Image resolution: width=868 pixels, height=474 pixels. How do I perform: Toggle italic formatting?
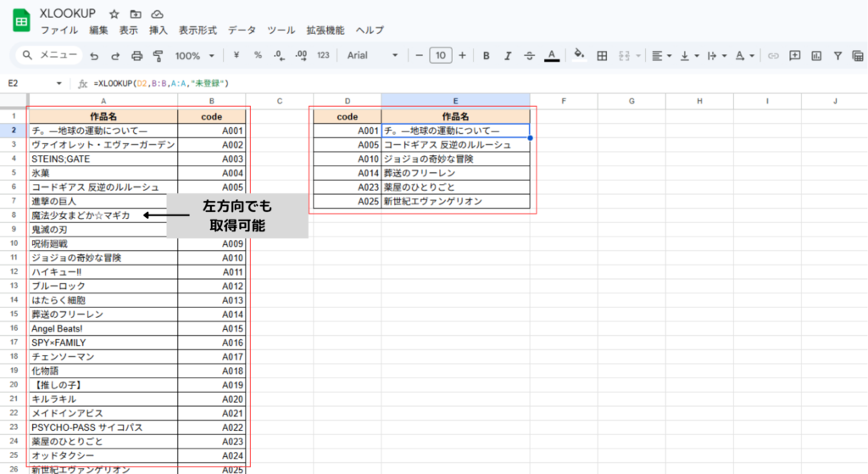click(x=508, y=56)
